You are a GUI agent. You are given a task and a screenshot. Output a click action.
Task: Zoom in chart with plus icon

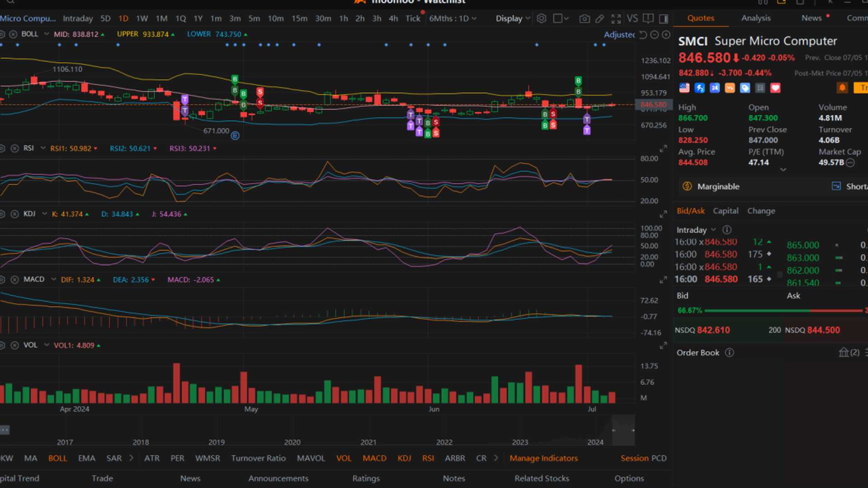pos(666,35)
